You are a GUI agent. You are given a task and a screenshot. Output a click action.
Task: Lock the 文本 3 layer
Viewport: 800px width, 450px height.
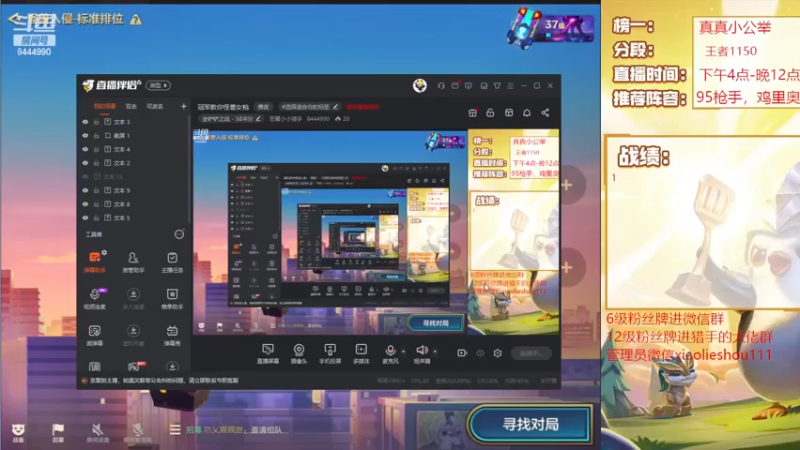coord(96,122)
